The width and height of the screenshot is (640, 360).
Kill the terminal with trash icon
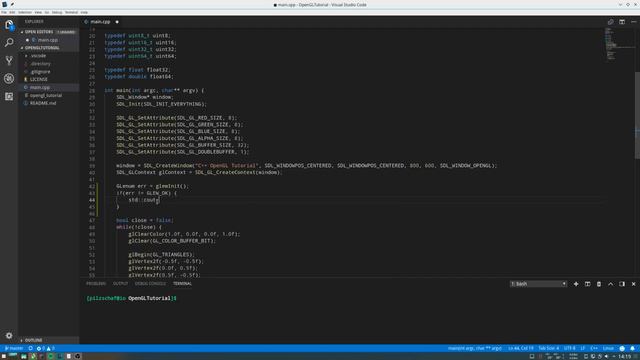click(599, 284)
